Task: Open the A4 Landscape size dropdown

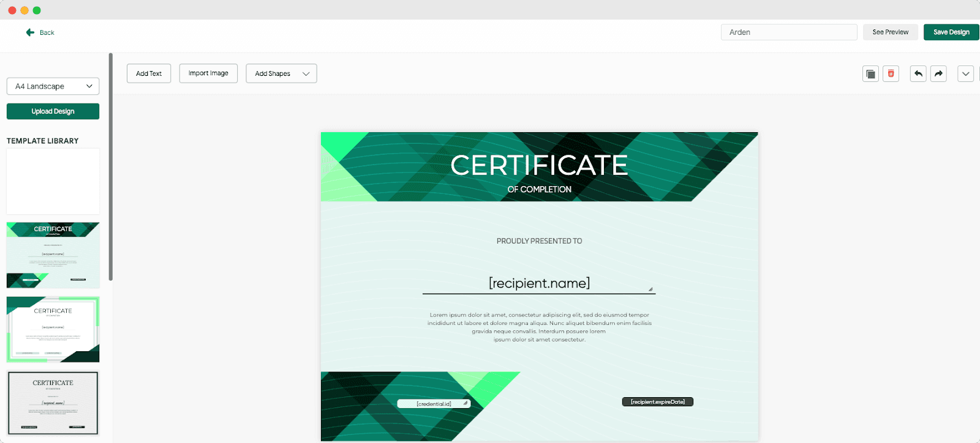Action: pos(53,86)
